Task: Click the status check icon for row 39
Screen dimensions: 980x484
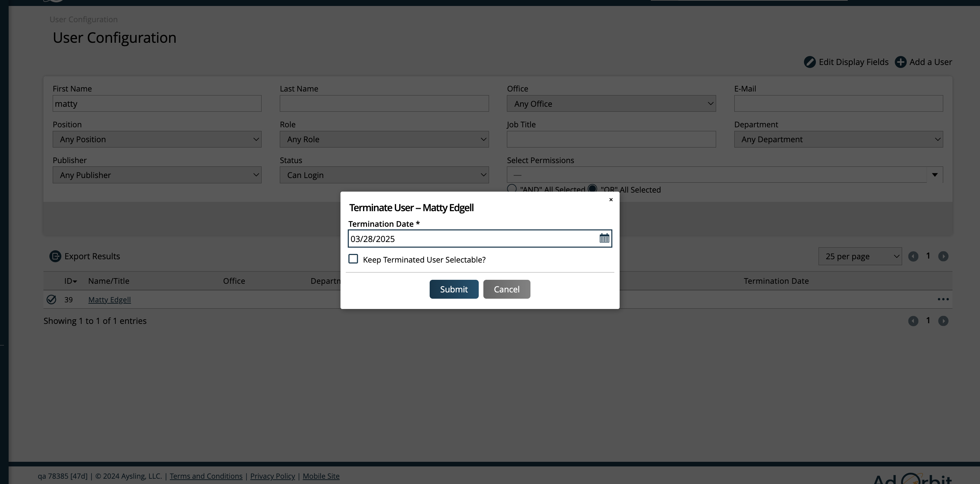Action: pos(51,300)
